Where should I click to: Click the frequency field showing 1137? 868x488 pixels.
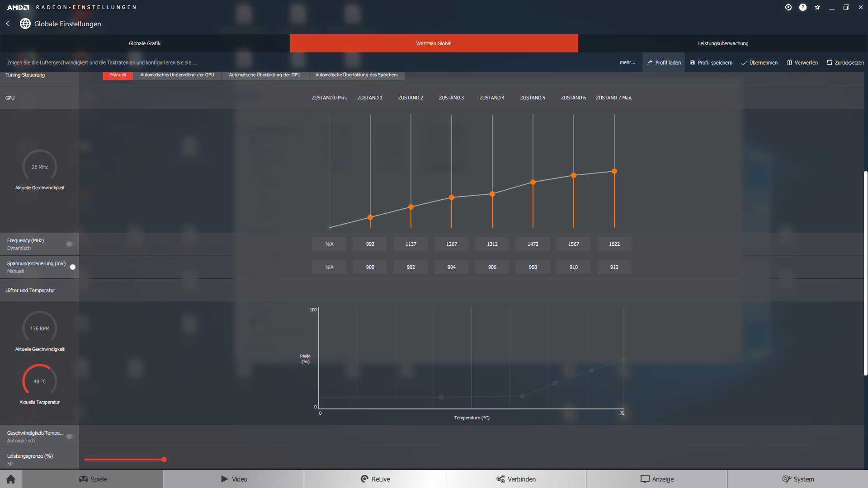tap(411, 244)
